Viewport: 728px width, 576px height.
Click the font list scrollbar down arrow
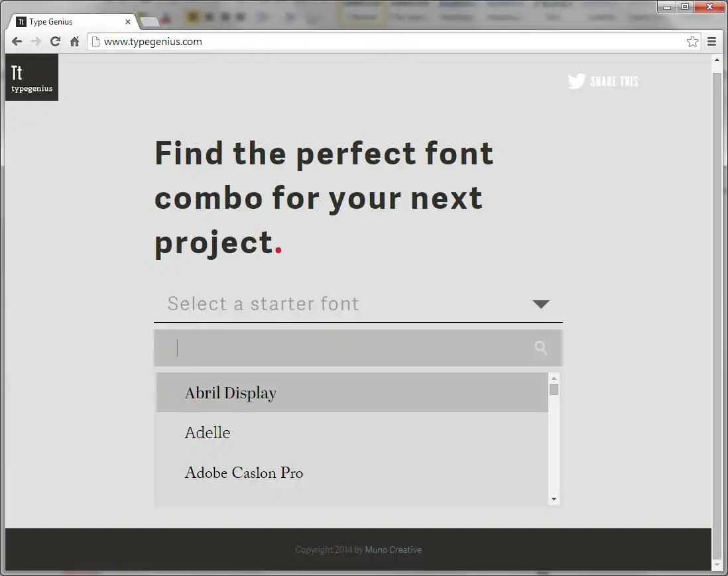pos(554,499)
